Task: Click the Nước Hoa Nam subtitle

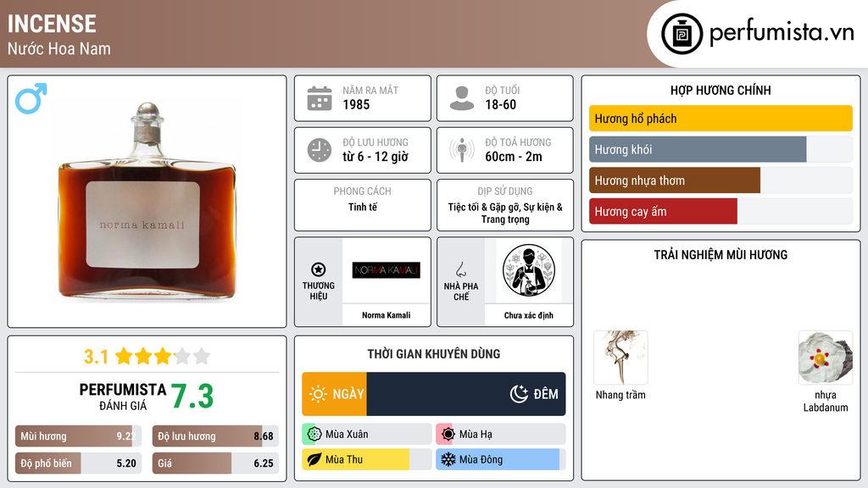Action: [59, 49]
